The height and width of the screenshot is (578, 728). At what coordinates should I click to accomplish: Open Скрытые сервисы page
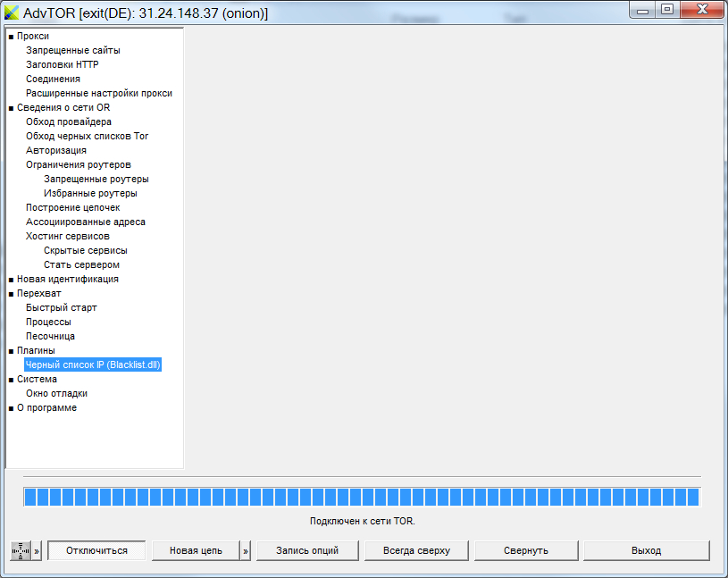coord(86,251)
